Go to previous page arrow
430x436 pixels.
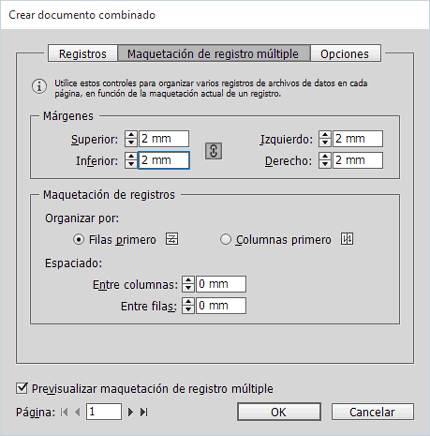[78, 412]
